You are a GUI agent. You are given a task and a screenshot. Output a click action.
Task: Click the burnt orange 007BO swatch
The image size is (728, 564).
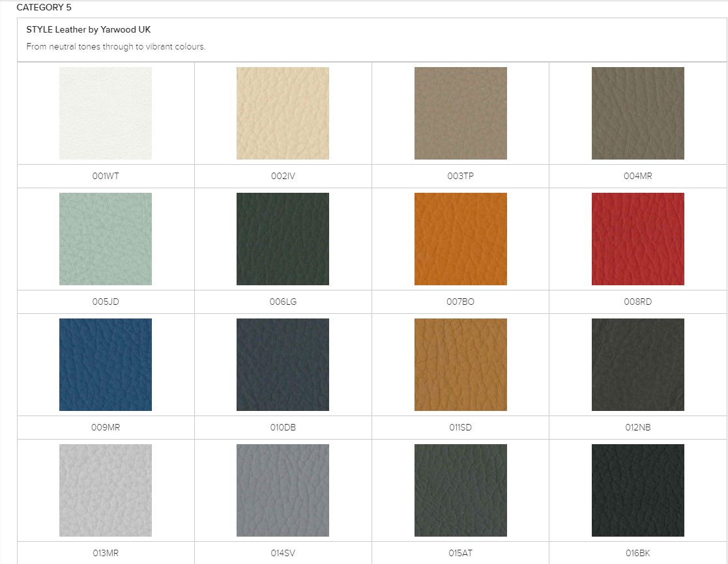(x=460, y=239)
